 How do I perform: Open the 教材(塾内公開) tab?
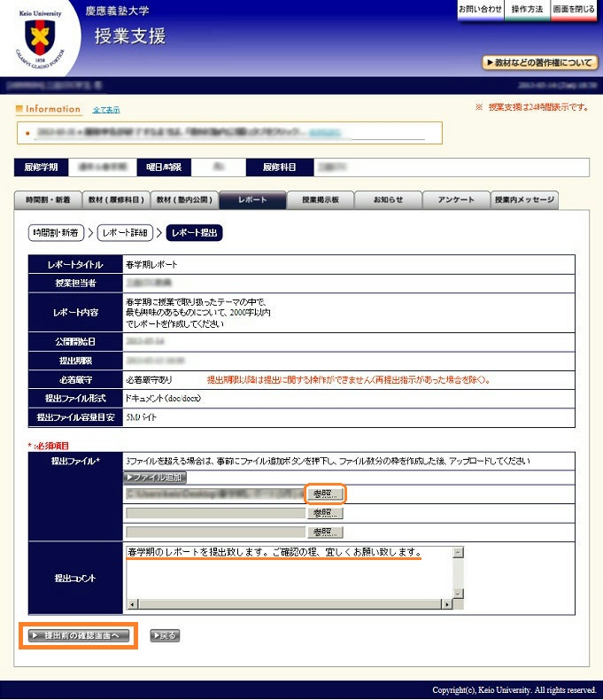(x=183, y=200)
